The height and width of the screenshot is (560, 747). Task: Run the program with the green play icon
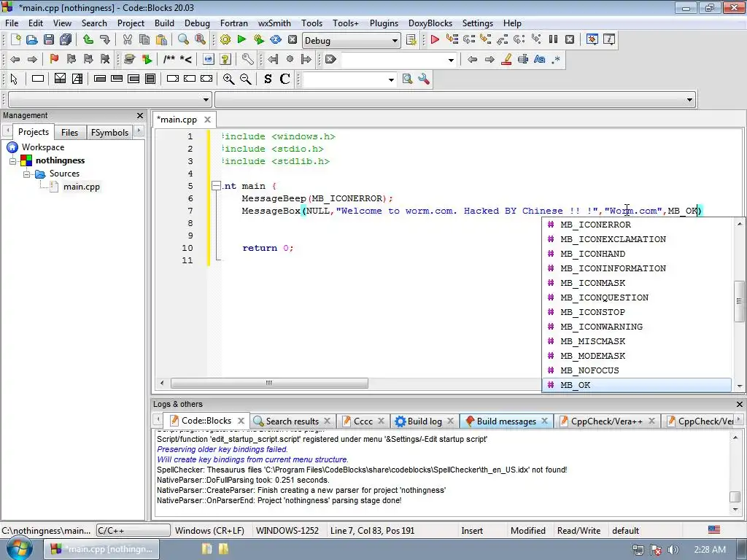coord(241,39)
